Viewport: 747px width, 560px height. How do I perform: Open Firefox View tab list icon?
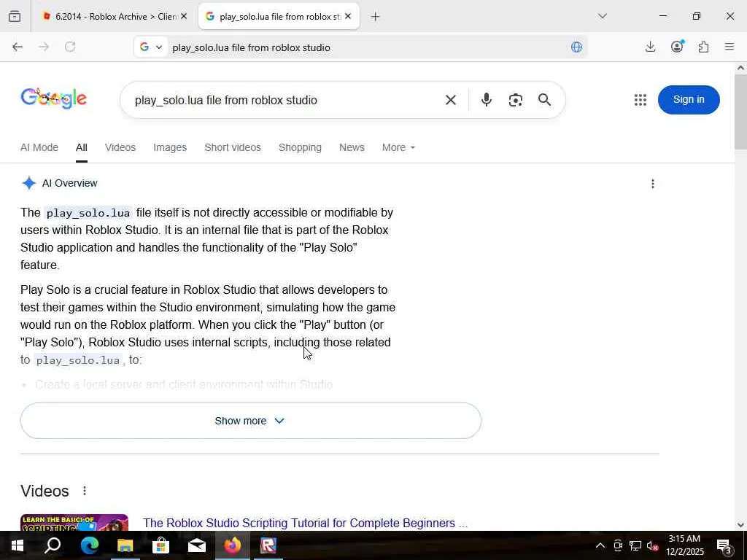[15, 16]
